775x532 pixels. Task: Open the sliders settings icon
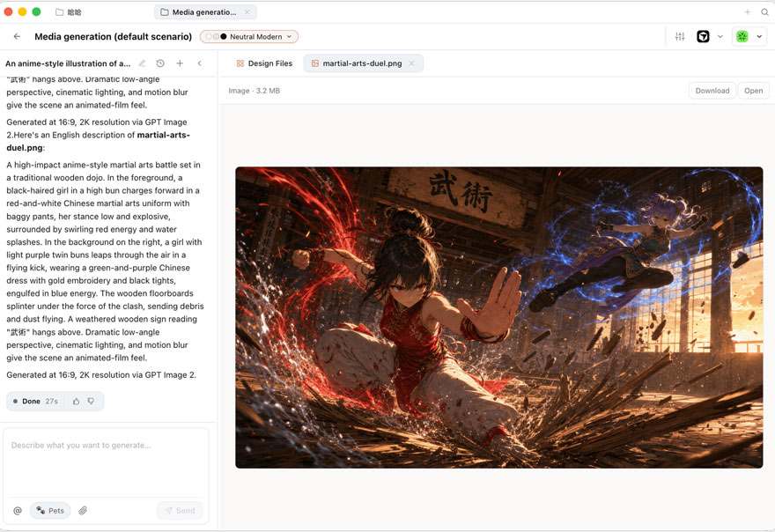point(680,37)
